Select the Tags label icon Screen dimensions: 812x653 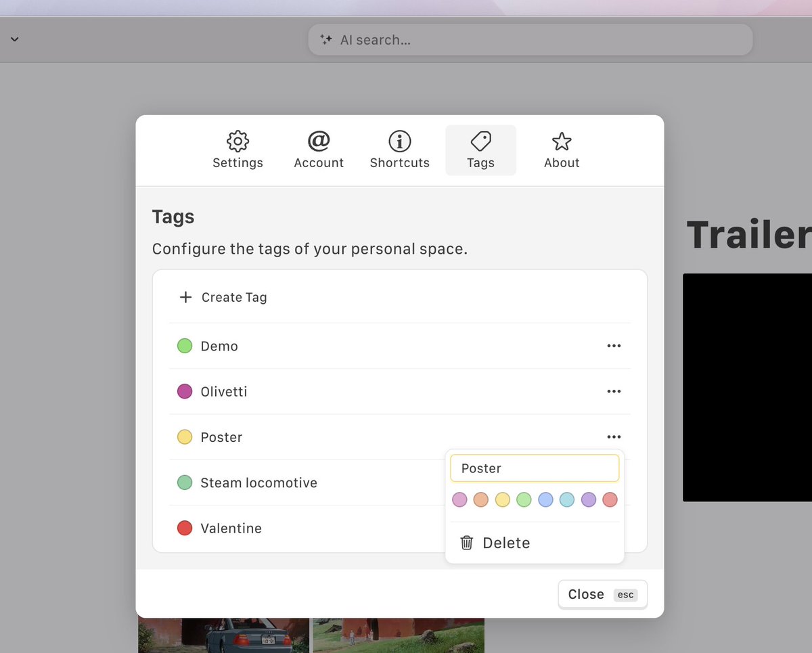tap(480, 141)
